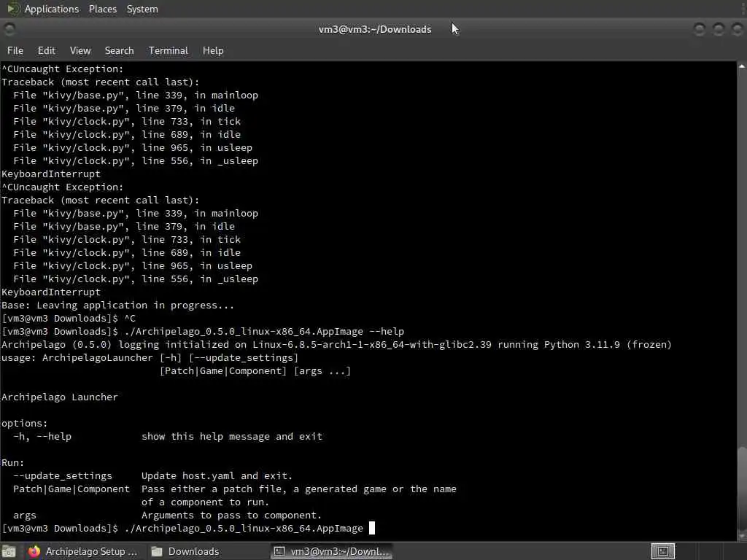Image resolution: width=747 pixels, height=560 pixels.
Task: Open the Help menu
Action: tap(213, 50)
